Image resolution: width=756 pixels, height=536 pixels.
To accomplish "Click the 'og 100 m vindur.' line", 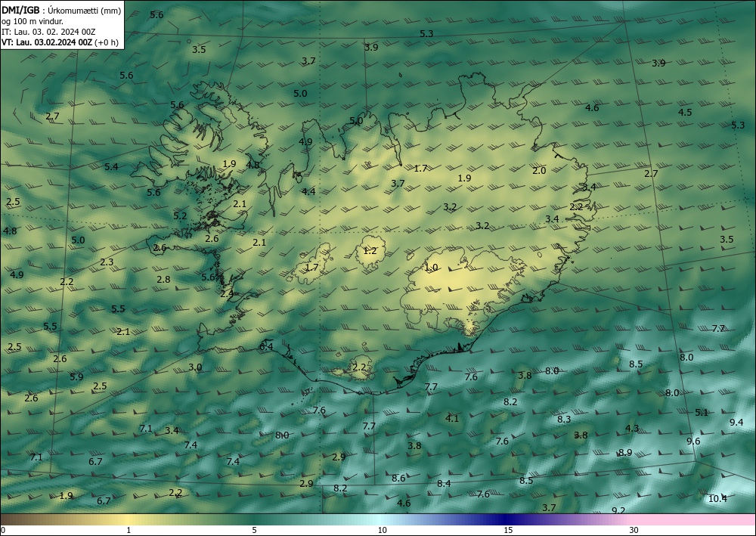I will click(33, 21).
